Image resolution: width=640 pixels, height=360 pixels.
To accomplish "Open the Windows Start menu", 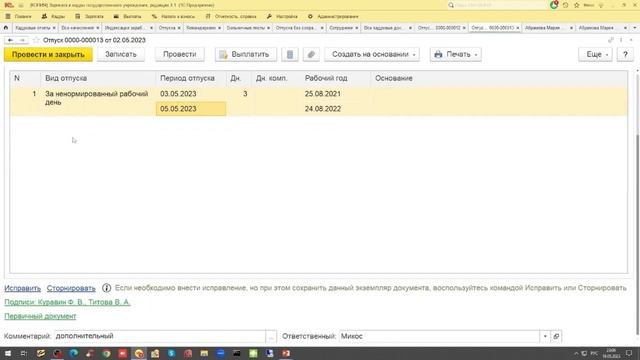I will 8,353.
